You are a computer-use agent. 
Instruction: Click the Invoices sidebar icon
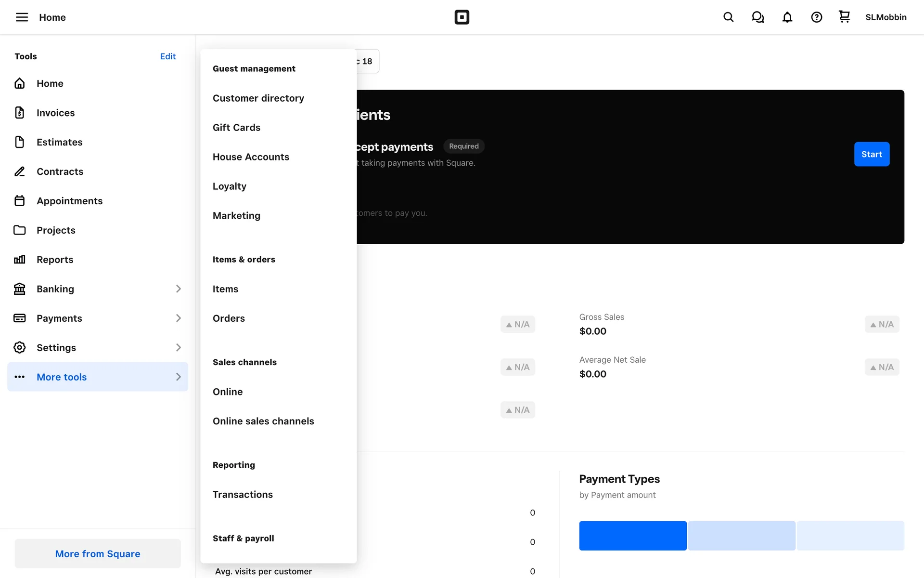pos(19,113)
